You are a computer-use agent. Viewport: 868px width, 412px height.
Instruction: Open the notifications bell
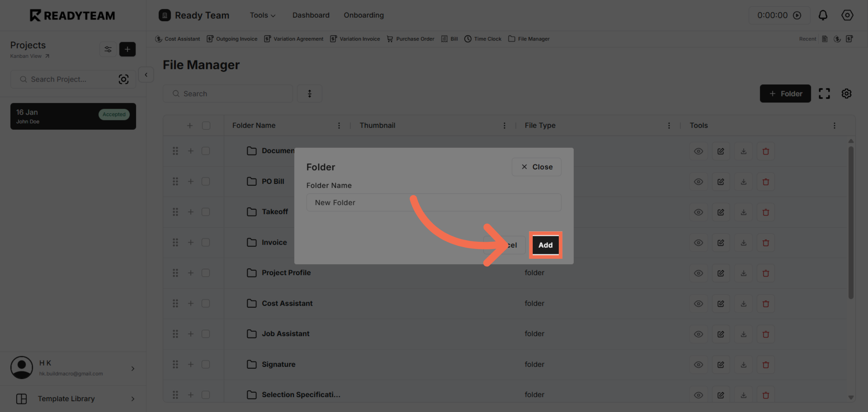pyautogui.click(x=823, y=15)
